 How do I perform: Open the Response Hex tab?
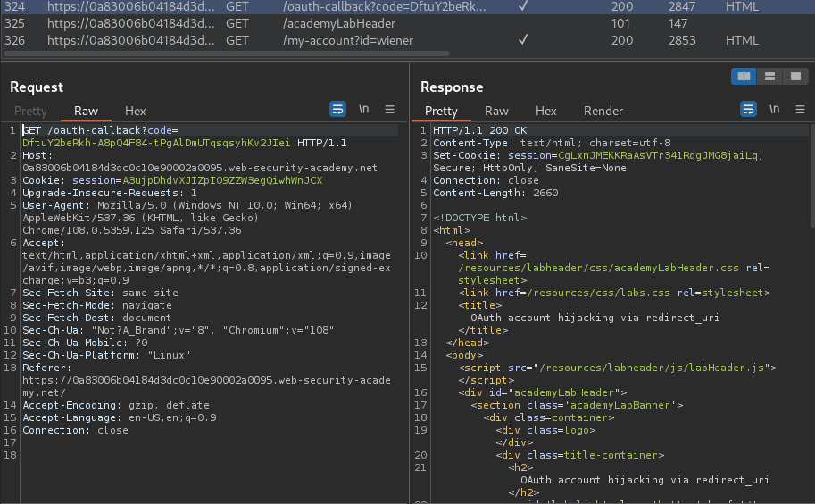[x=545, y=111]
